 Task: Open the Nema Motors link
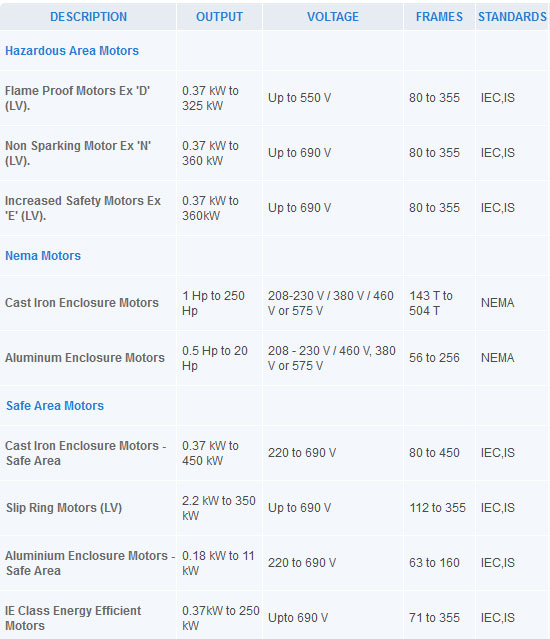[43, 256]
